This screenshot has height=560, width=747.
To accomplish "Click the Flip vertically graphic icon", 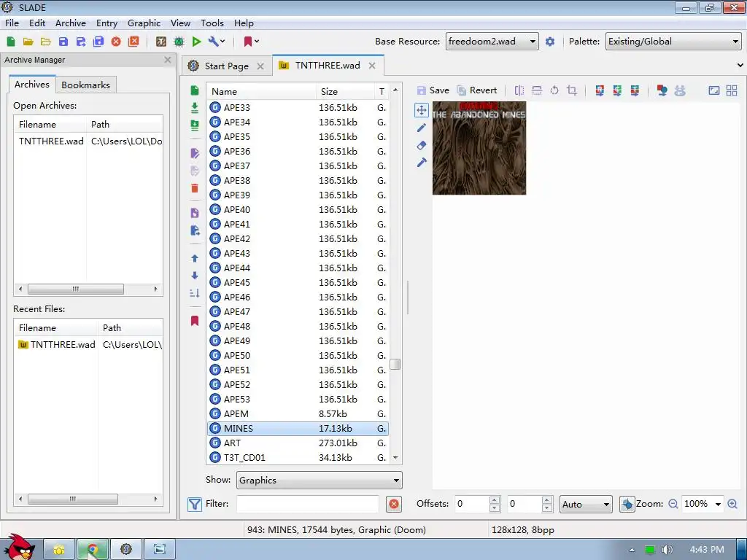I will pyautogui.click(x=537, y=90).
